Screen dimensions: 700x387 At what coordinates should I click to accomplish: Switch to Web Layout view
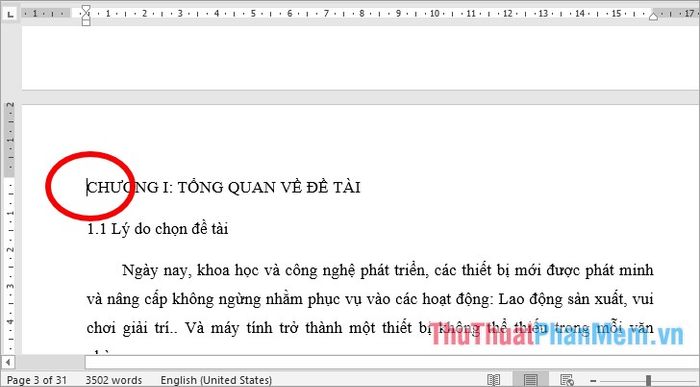coord(567,380)
